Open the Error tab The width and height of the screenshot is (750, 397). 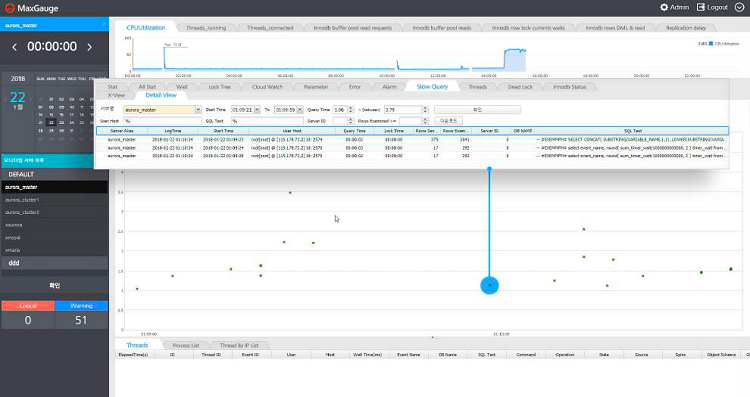(x=354, y=87)
